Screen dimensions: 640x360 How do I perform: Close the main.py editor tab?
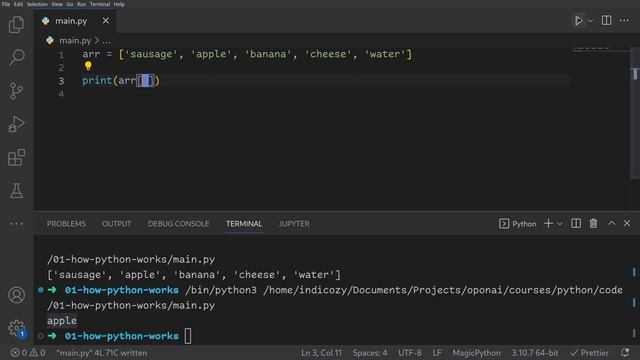pyautogui.click(x=106, y=20)
